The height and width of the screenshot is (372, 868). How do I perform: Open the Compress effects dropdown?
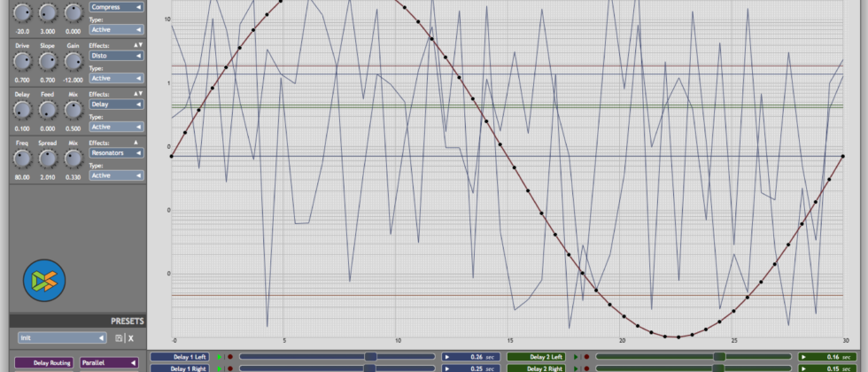click(x=116, y=7)
